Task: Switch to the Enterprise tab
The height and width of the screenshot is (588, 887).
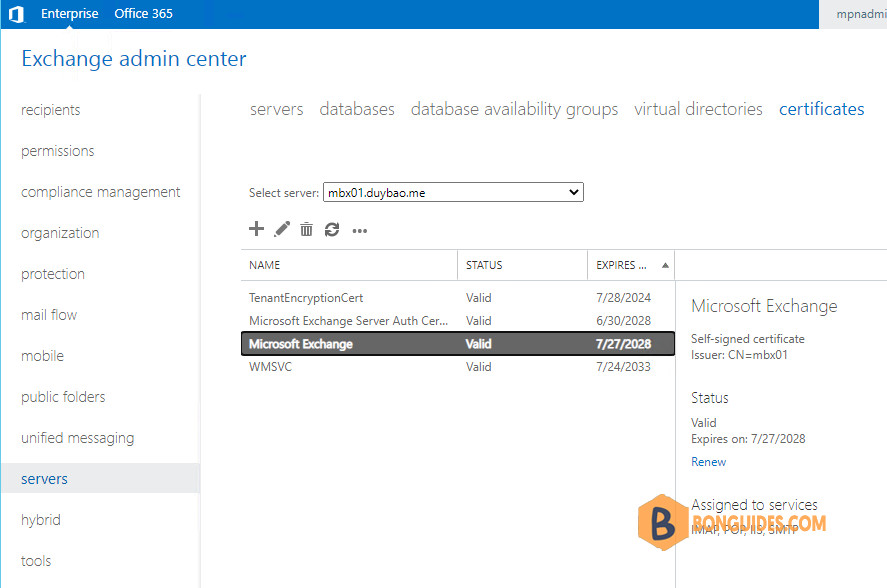Action: click(x=70, y=14)
